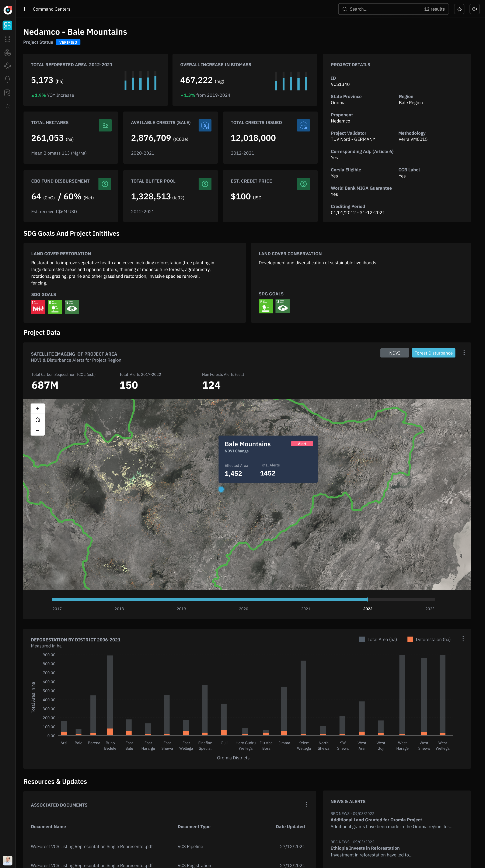This screenshot has height=868, width=485.
Task: Open deforestation chart more options menu
Action: [x=463, y=639]
